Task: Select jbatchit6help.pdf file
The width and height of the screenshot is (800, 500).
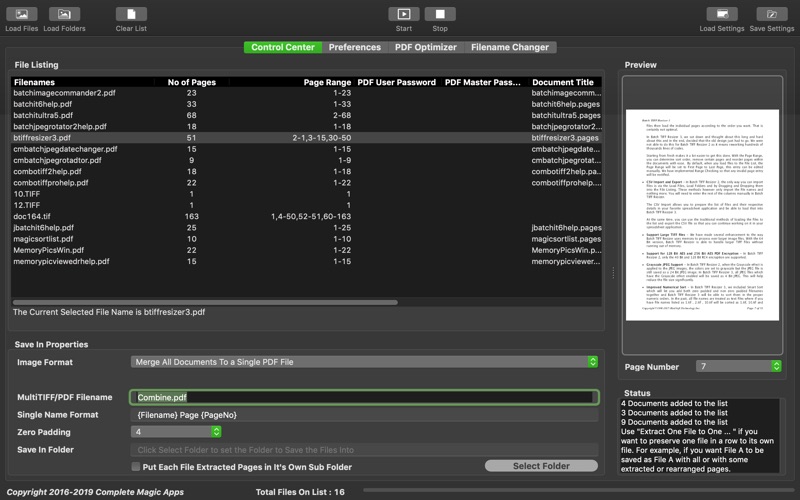Action: pos(306,228)
